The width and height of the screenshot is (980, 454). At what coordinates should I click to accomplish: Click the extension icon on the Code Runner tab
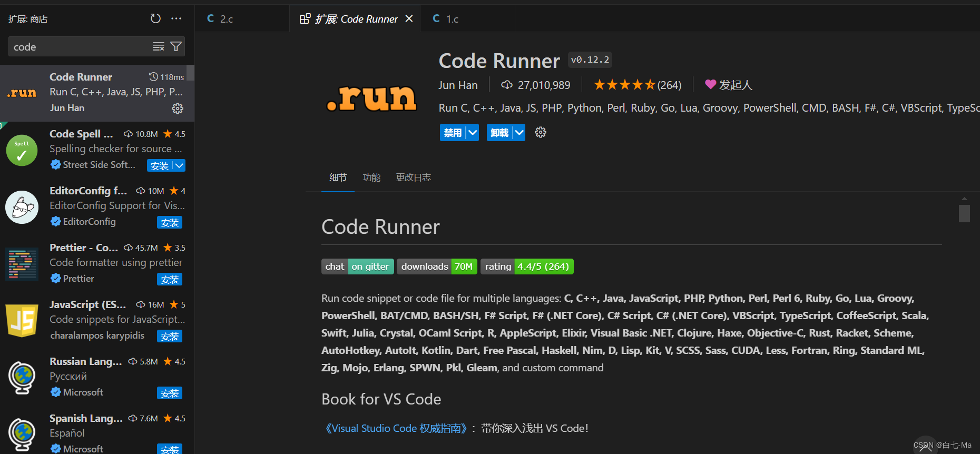tap(305, 19)
